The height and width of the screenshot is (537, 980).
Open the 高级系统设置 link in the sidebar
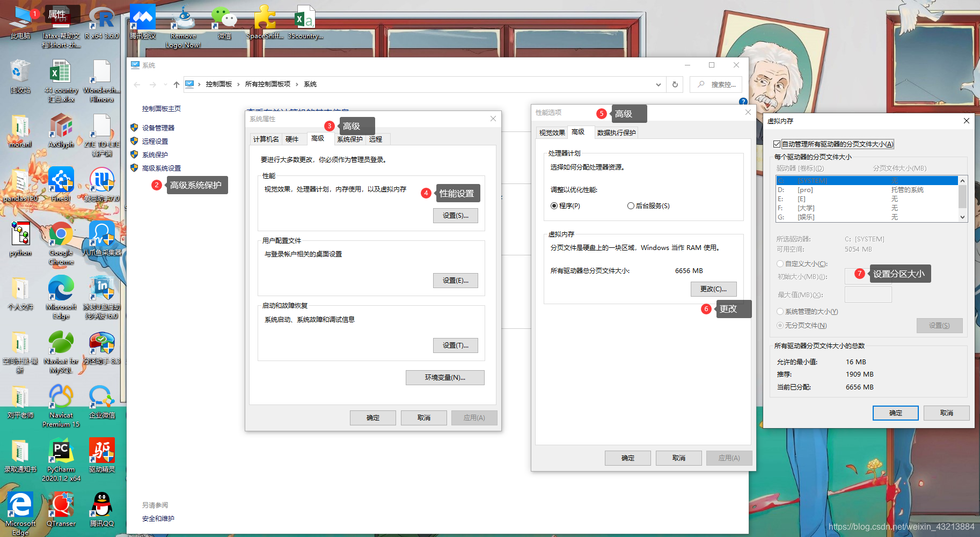pyautogui.click(x=162, y=168)
